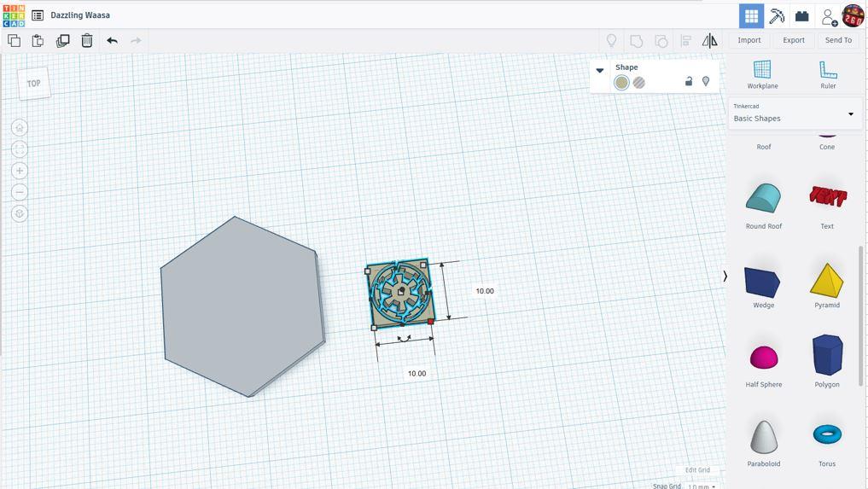
Task: Click the Roof shape label
Action: click(763, 147)
